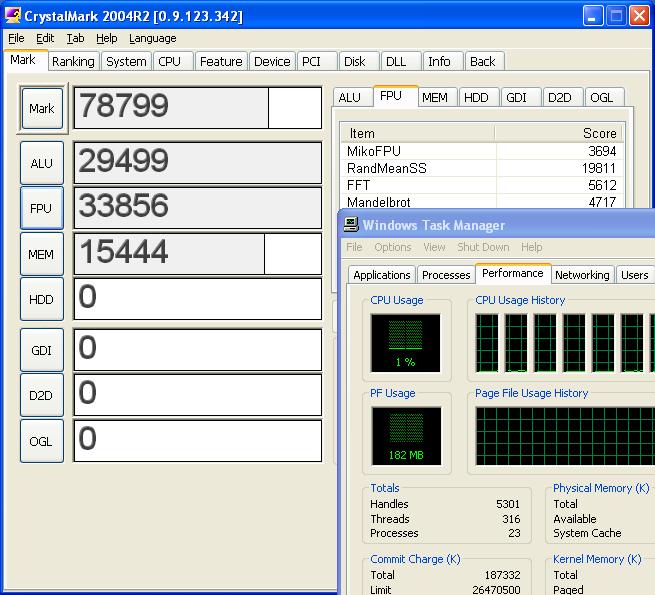Open the Tab menu in CrystalMark

click(76, 38)
